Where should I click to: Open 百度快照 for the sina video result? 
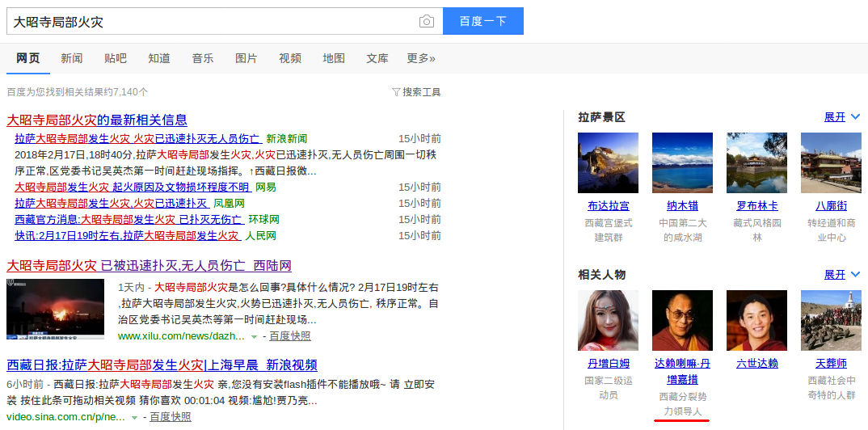click(171, 417)
